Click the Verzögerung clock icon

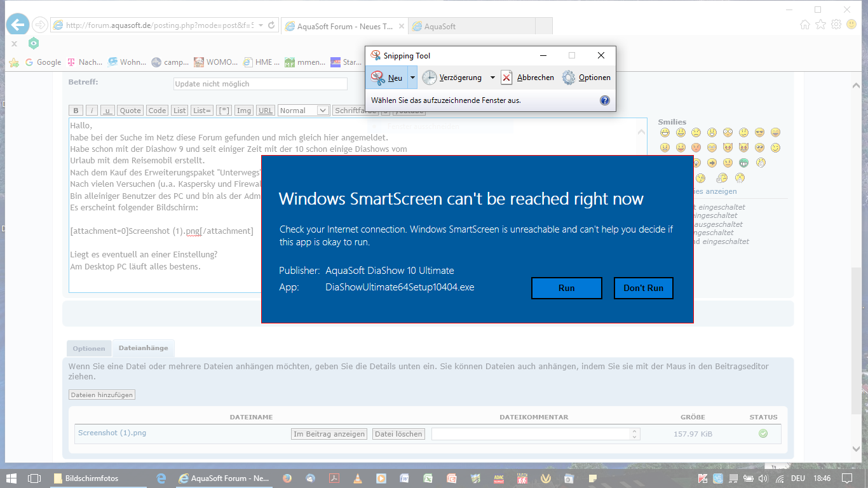(x=430, y=78)
